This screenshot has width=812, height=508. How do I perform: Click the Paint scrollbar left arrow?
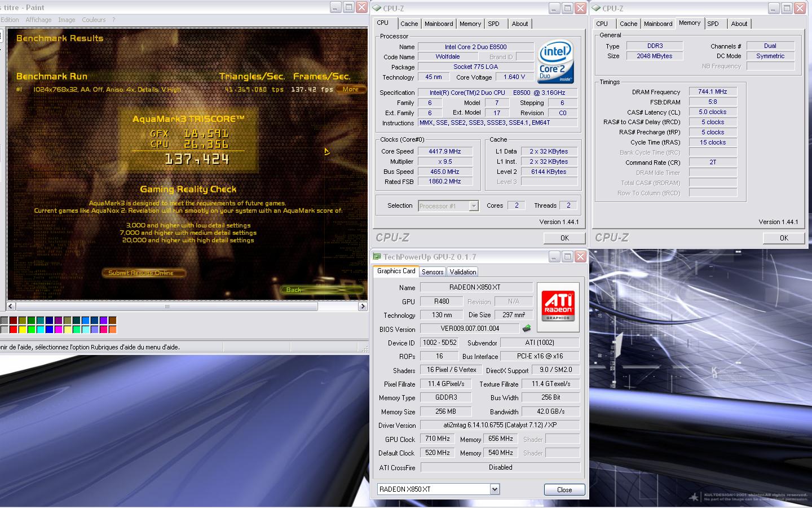(x=11, y=306)
